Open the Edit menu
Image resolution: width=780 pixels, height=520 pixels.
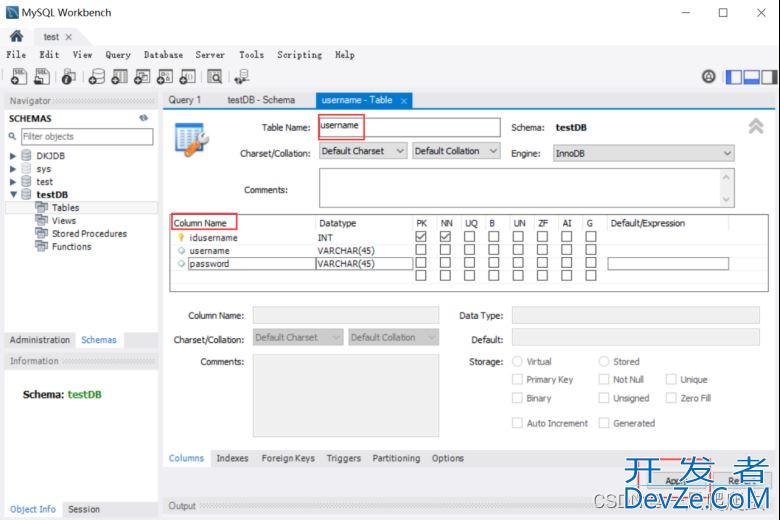click(49, 55)
